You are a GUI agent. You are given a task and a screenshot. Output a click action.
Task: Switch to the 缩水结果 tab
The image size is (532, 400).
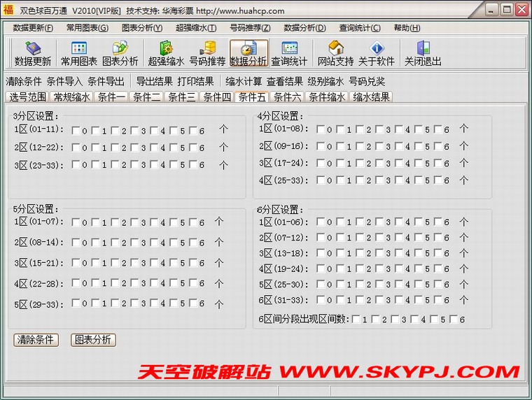[x=370, y=97]
